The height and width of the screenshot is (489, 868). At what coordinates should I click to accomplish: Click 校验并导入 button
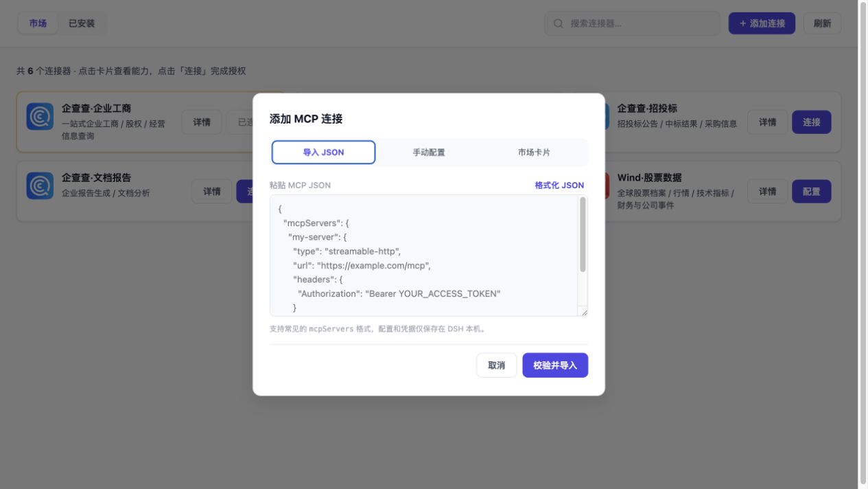click(555, 365)
